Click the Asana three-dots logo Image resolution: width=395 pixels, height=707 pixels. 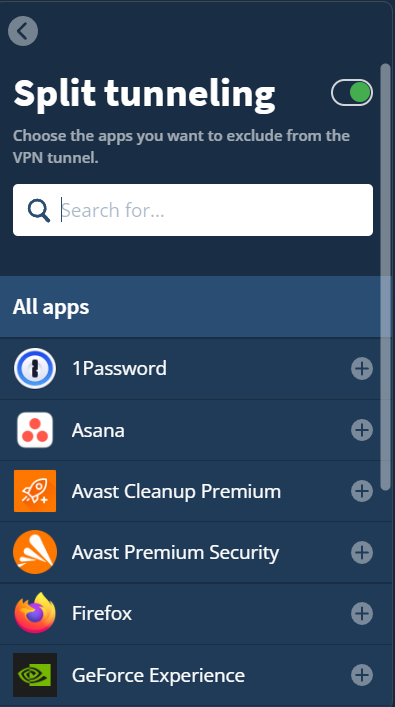pyautogui.click(x=35, y=430)
